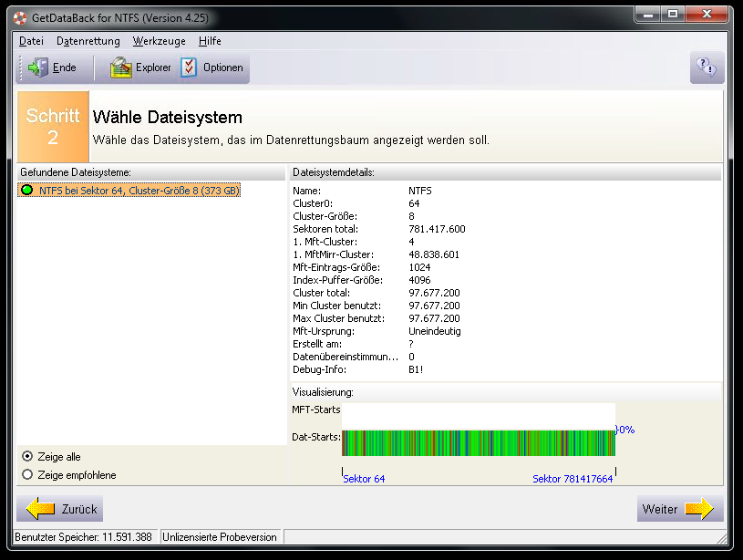Maximize the GetDataBack window
This screenshot has height=560, width=743.
673,15
